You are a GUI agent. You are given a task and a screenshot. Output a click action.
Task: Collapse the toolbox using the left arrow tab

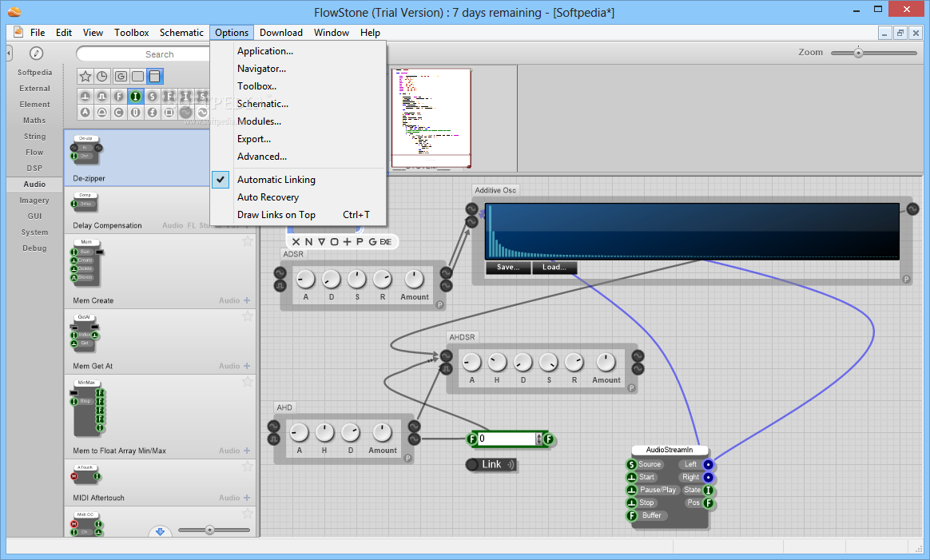[x=9, y=54]
